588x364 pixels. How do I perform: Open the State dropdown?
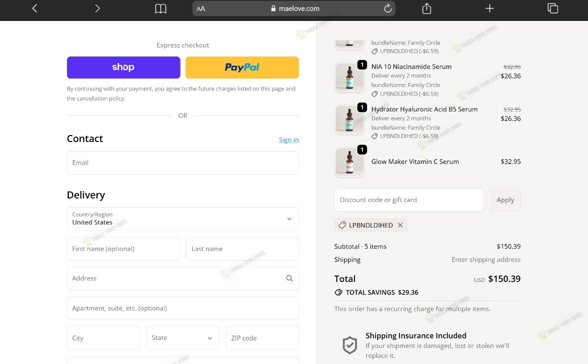pyautogui.click(x=182, y=338)
